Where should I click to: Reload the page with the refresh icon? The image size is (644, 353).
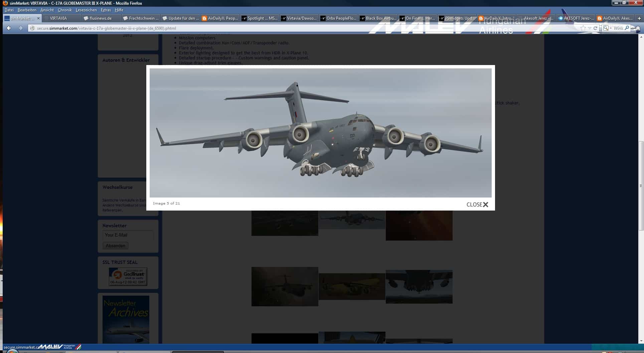click(595, 28)
